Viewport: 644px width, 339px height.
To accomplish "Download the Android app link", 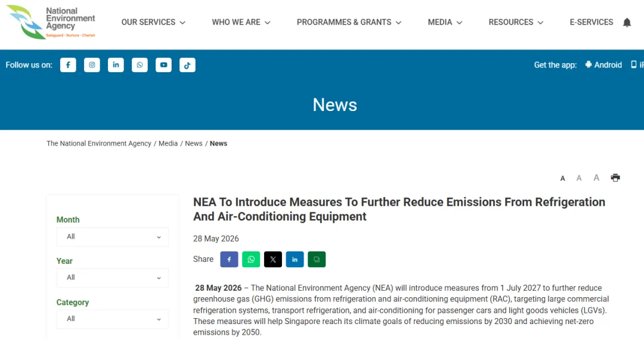I will pos(603,65).
